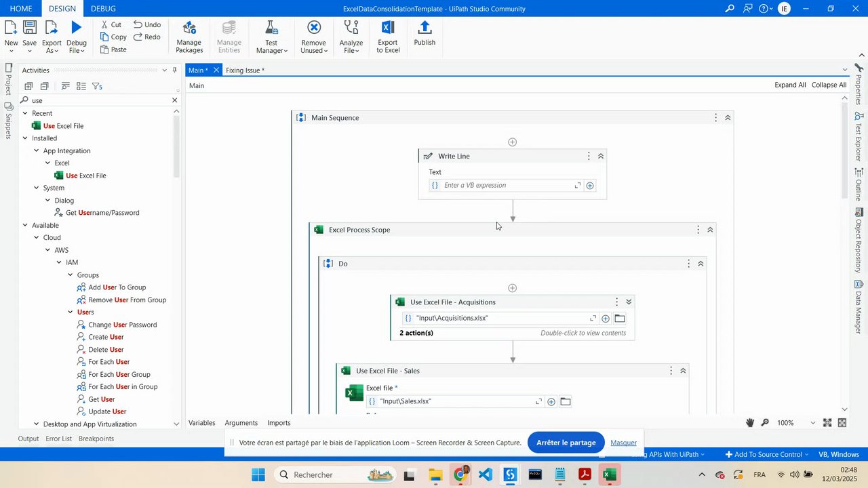868x488 pixels.
Task: Switch to the HOME ribbon tab
Action: 21,9
